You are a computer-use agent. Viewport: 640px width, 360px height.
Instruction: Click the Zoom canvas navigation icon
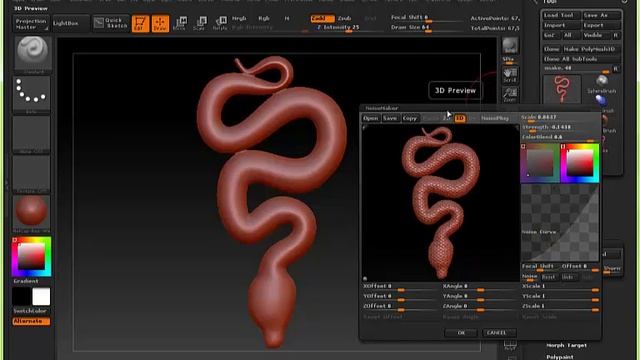coord(510,94)
